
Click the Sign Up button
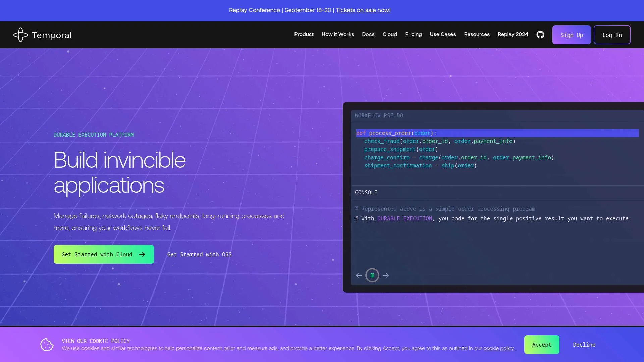(x=571, y=35)
